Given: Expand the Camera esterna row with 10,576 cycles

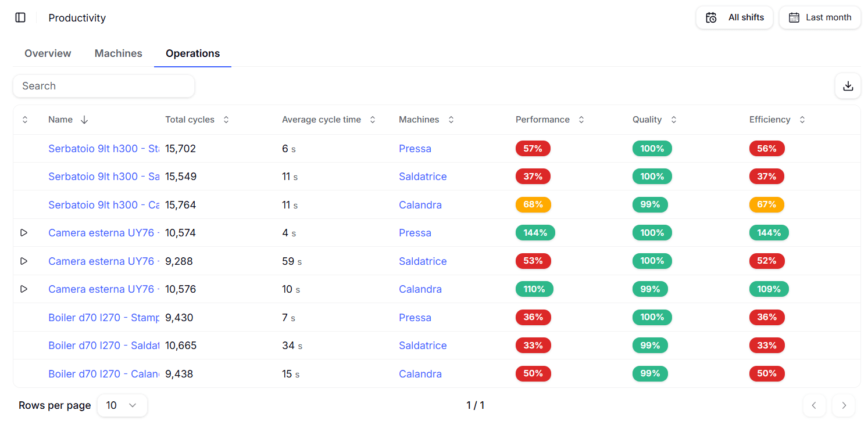Looking at the screenshot, I should point(24,289).
